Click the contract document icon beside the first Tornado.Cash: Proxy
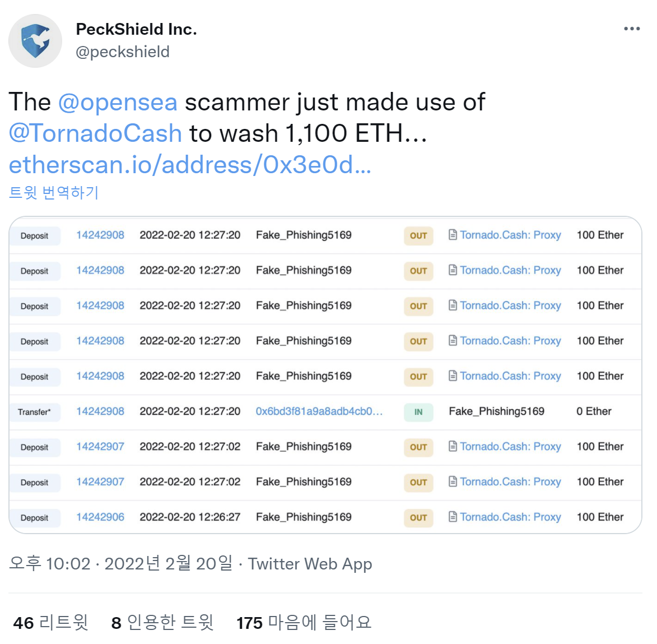 (453, 235)
